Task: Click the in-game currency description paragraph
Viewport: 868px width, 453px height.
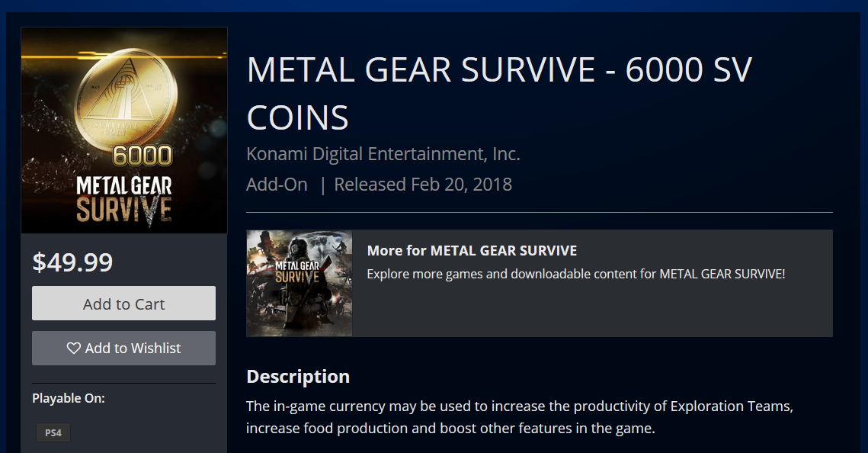Action: click(x=519, y=417)
